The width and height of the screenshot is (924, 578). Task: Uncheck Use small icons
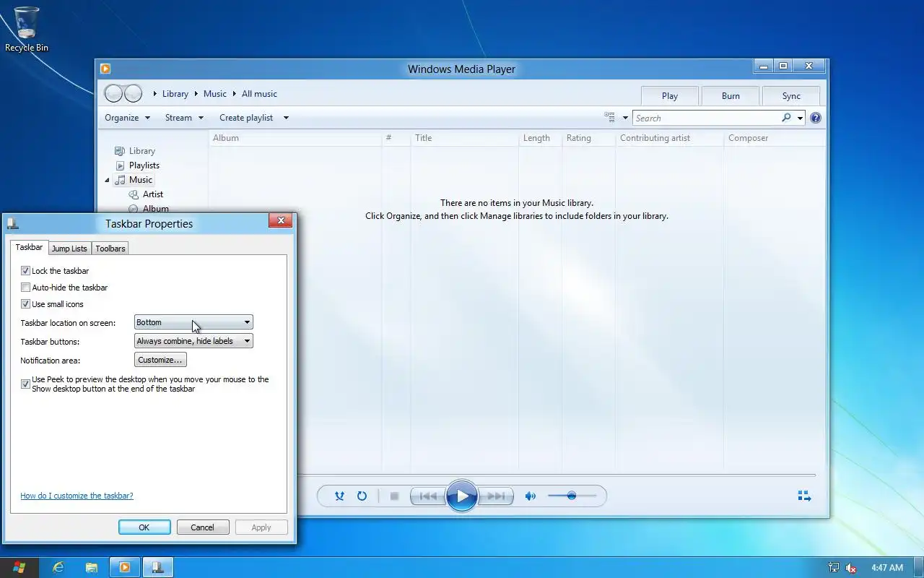(x=26, y=304)
